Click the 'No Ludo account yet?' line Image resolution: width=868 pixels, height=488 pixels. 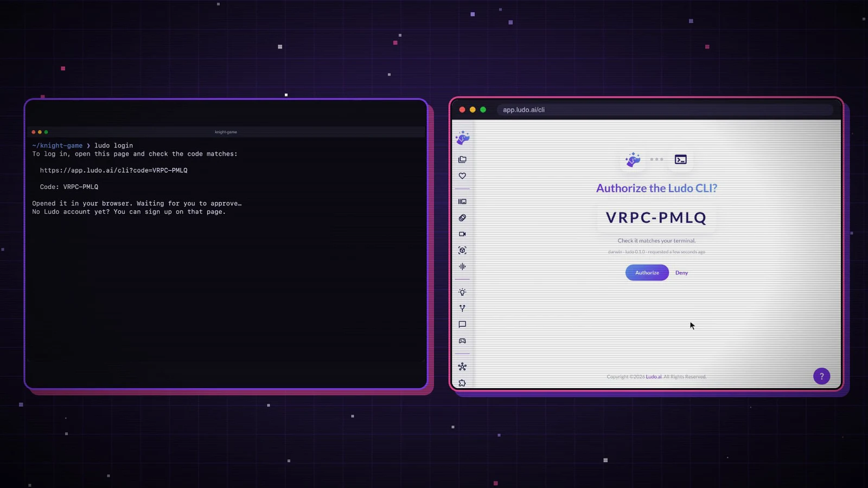[129, 212]
